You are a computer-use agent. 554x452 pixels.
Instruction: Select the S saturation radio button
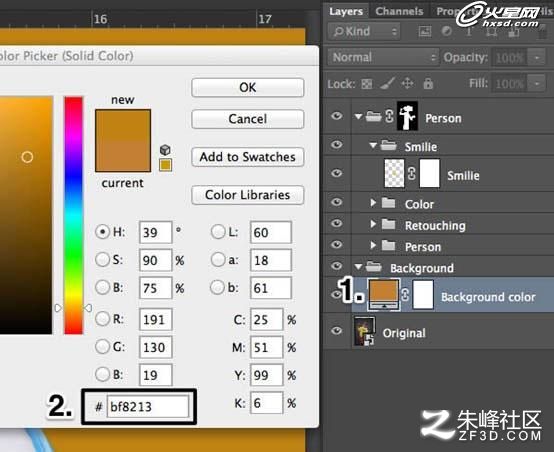click(102, 260)
